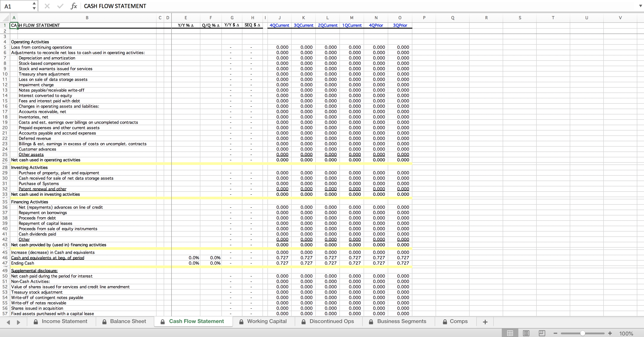This screenshot has height=337, width=644.
Task: Select Impairment charge row label
Action: [x=36, y=85]
